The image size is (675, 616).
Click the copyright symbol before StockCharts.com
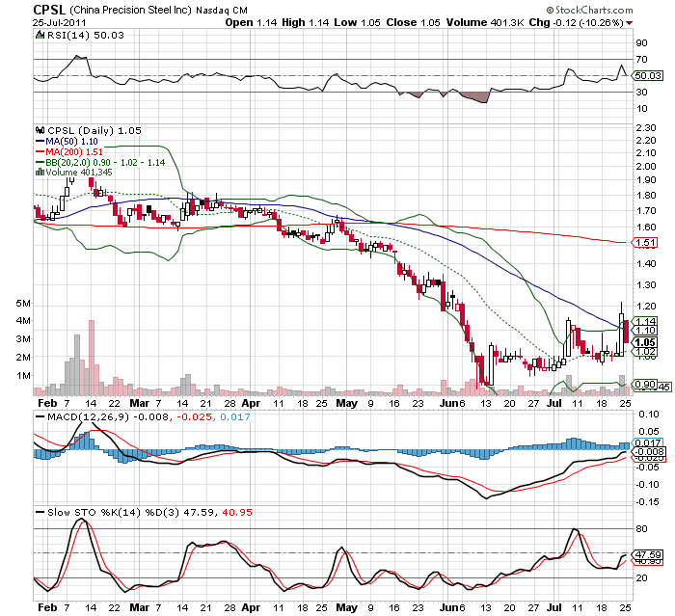click(x=550, y=10)
